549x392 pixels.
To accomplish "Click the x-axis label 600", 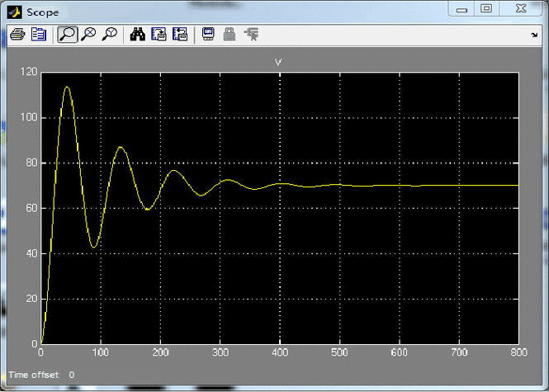I will (400, 352).
